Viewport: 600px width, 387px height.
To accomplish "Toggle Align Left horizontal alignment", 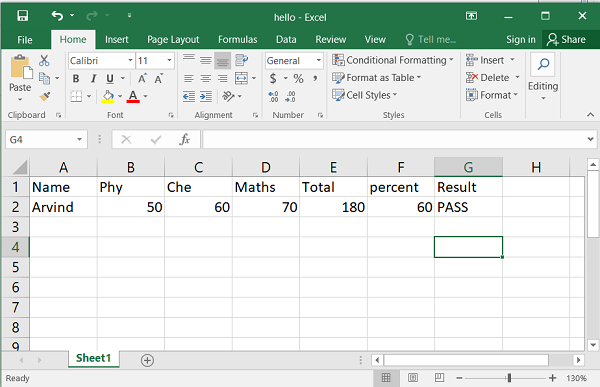I will (189, 78).
